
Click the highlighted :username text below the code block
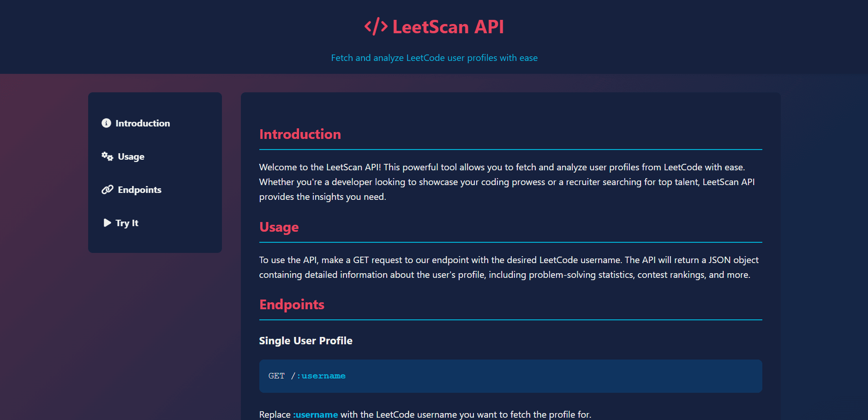(x=316, y=414)
